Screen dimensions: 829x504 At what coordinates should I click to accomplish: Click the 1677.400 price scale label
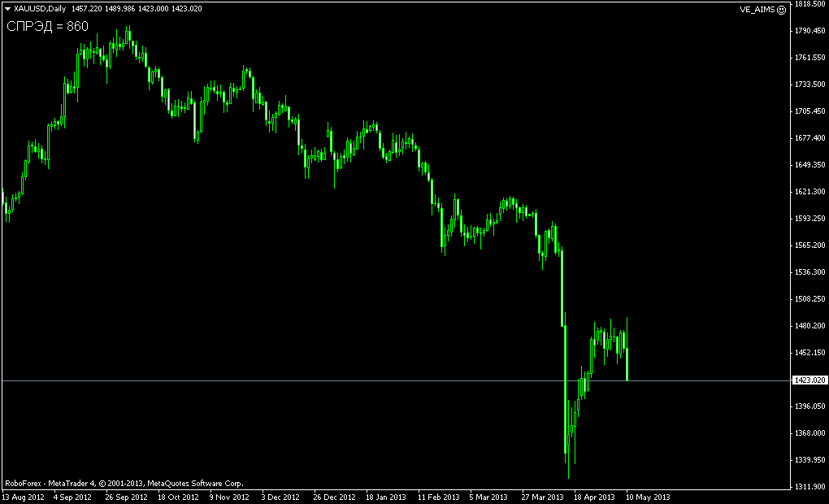click(810, 138)
